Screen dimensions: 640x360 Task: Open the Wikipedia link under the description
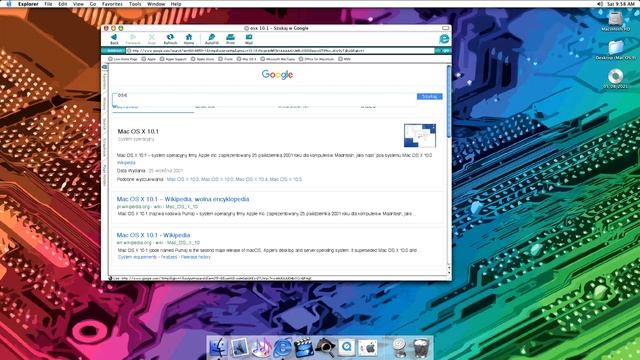(x=126, y=162)
